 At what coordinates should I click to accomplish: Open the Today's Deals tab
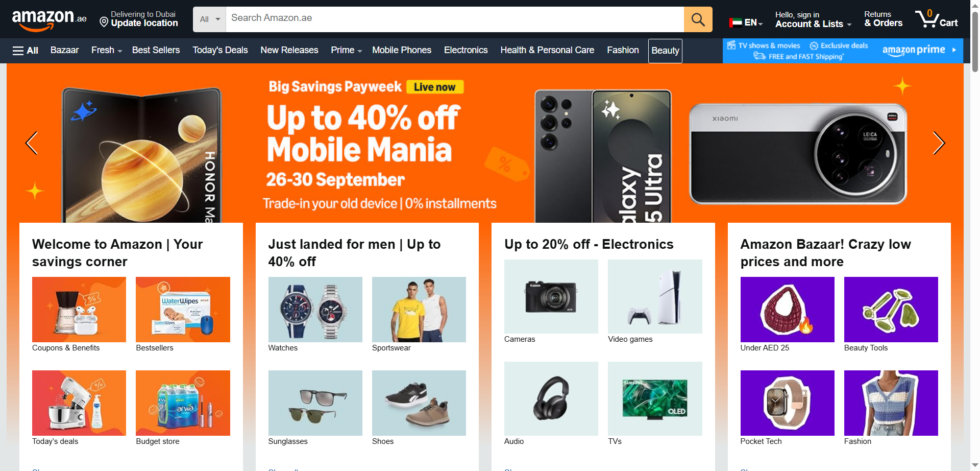coord(220,50)
